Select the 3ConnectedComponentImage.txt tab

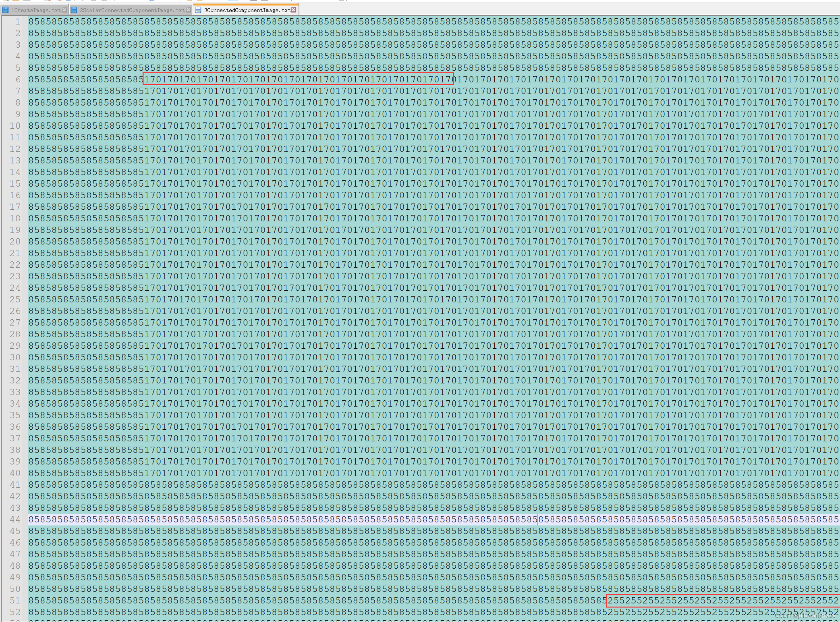point(246,10)
